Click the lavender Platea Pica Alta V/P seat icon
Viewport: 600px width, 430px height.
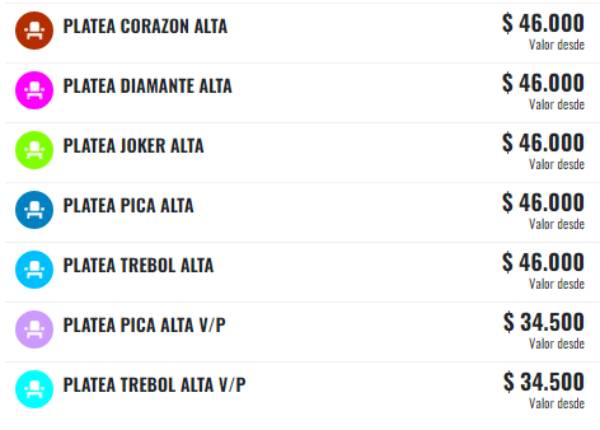point(34,329)
